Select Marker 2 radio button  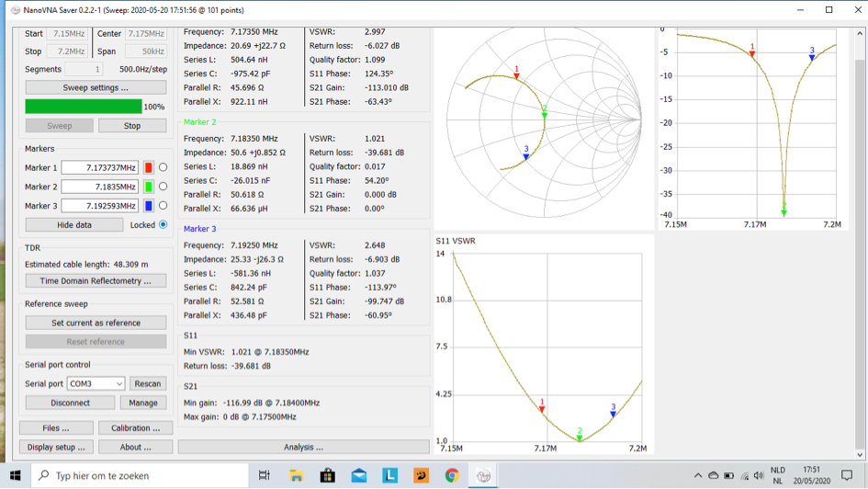pyautogui.click(x=163, y=187)
